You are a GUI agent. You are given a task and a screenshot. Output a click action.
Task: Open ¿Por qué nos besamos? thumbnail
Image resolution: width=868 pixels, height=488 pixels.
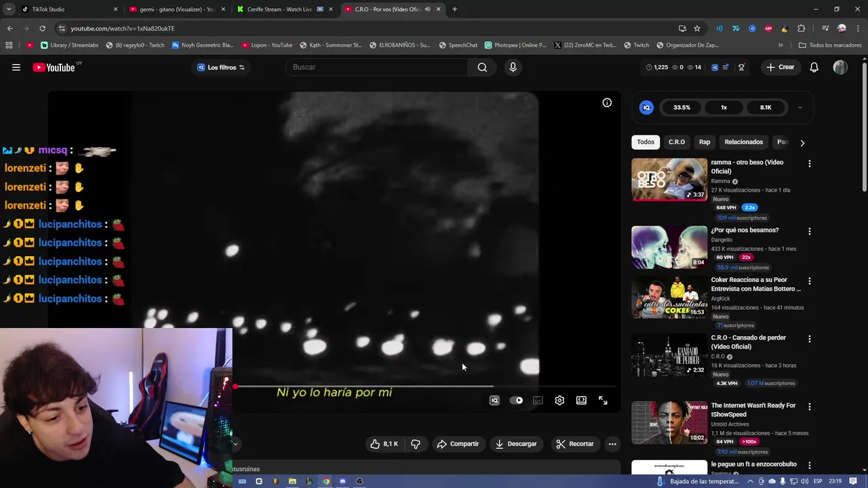pos(669,247)
